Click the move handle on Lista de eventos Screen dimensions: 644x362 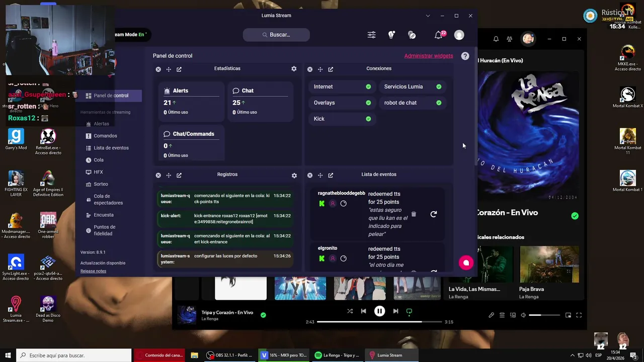[320, 175]
